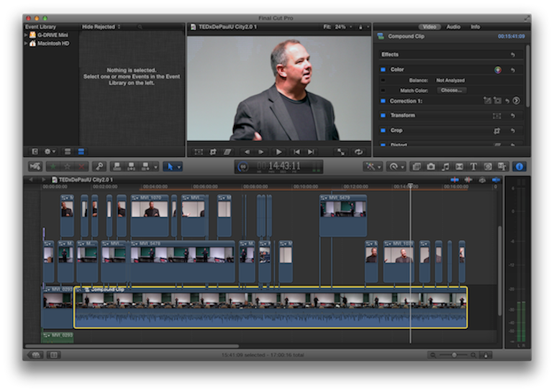554x392 pixels.
Task: Open the Hide Rejected filter pop-up
Action: click(x=101, y=27)
